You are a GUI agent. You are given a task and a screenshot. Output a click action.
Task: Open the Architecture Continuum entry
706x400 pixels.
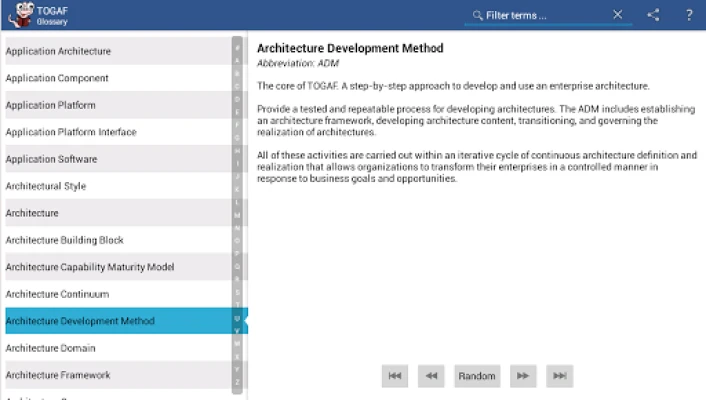115,294
